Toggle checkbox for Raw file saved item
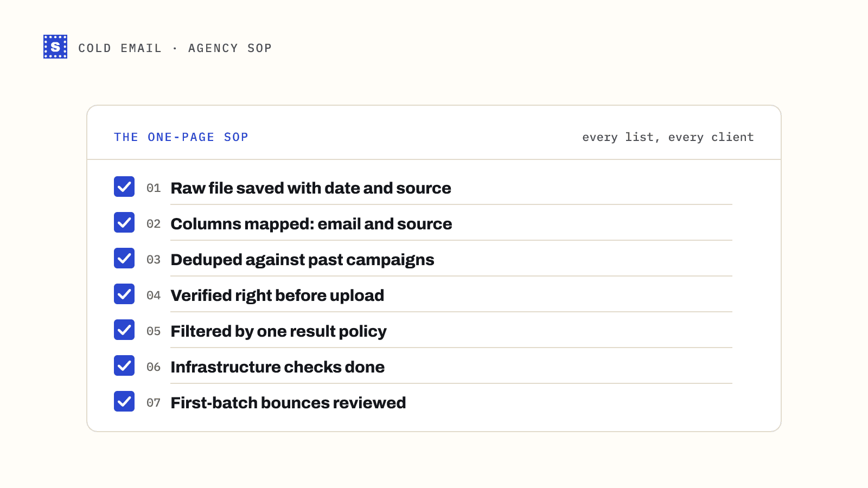868x488 pixels. 124,187
